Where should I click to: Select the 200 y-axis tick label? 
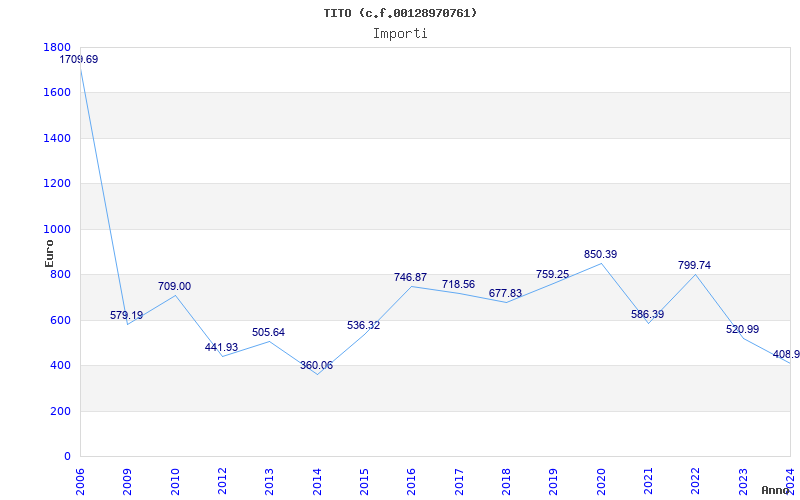(61, 411)
